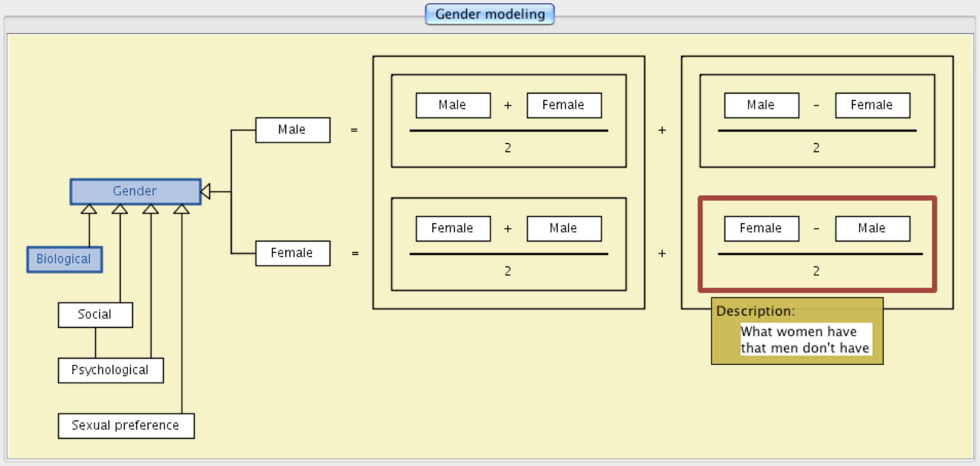Click the description text about women
This screenshot has width=980, height=466.
coord(805,339)
